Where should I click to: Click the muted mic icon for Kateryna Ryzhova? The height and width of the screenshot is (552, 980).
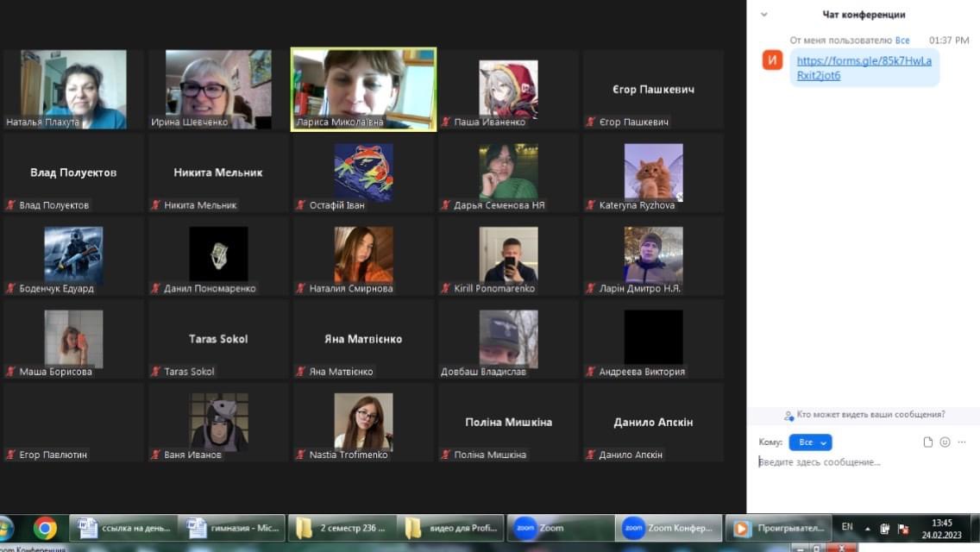tap(591, 205)
